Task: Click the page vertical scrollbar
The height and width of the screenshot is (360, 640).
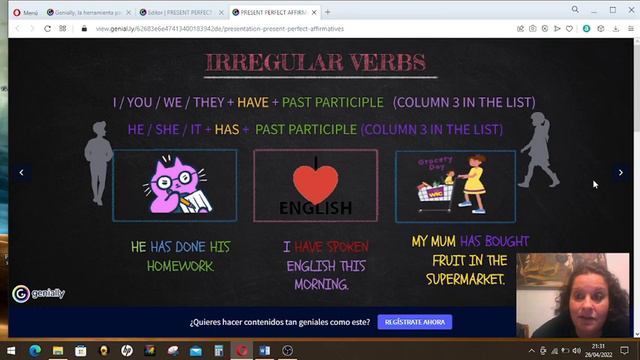Action: 637,188
